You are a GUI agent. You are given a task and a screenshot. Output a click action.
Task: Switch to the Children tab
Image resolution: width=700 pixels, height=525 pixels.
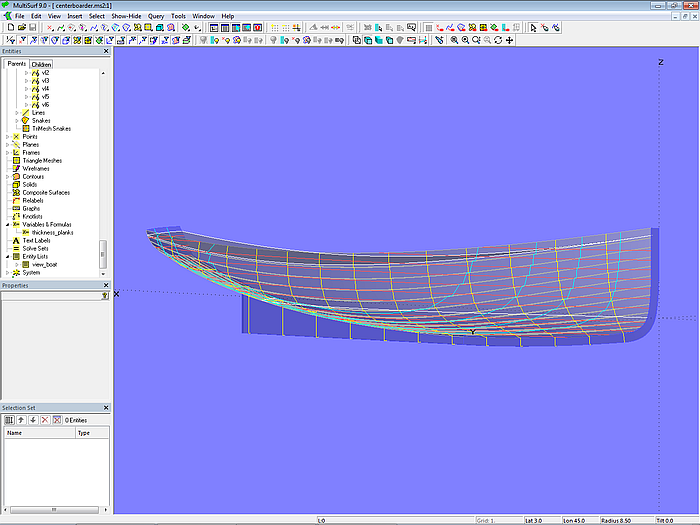coord(41,64)
